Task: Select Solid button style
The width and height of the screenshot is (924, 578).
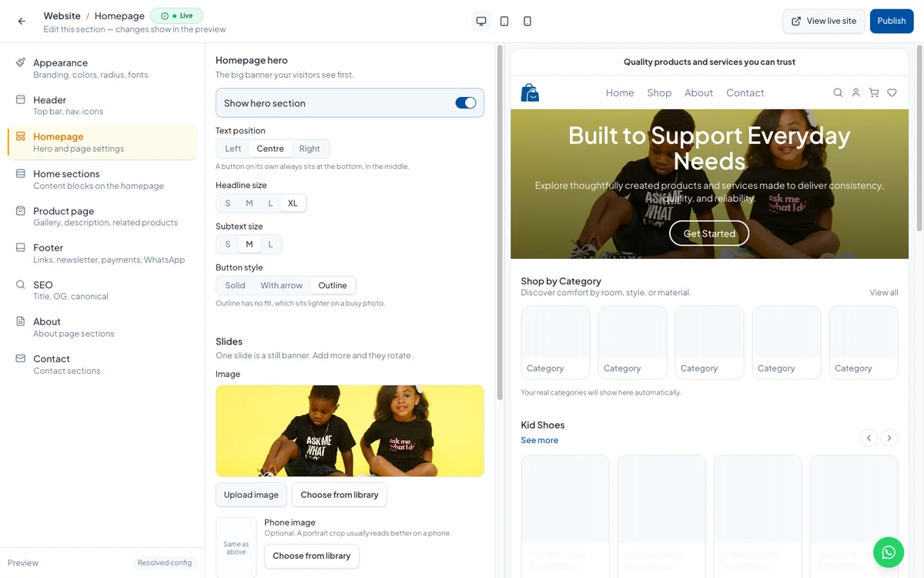Action: [x=236, y=285]
